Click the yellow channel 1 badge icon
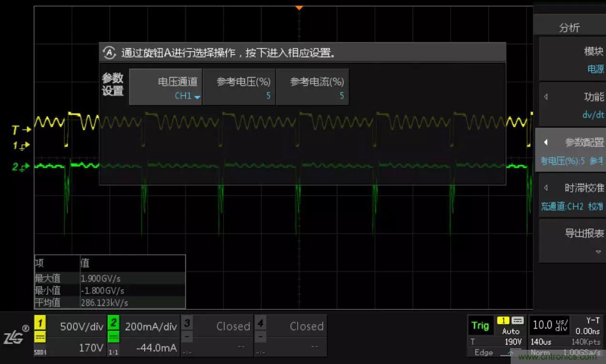 coord(40,322)
